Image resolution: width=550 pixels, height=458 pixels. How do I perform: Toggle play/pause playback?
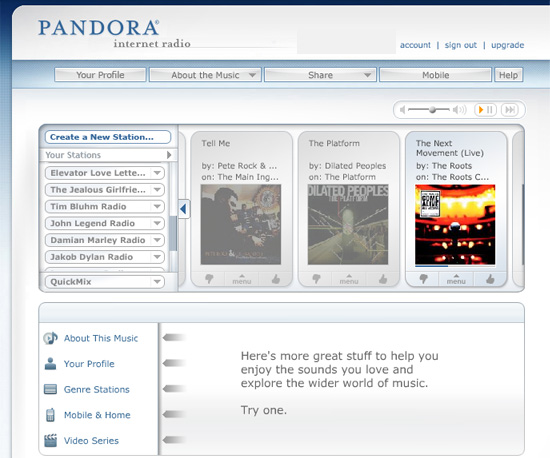pyautogui.click(x=485, y=110)
